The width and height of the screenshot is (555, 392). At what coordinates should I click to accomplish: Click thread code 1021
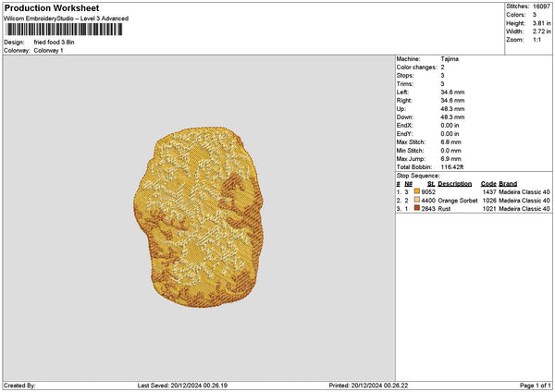489,209
